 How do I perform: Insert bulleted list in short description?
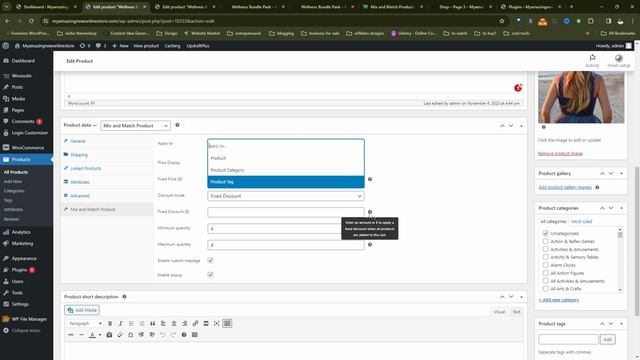click(x=131, y=323)
